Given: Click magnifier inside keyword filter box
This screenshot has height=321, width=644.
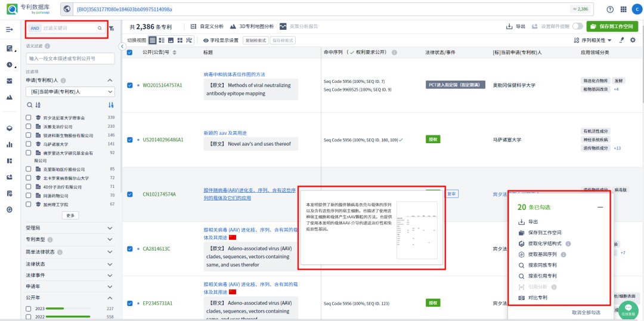Looking at the screenshot, I should click(100, 29).
